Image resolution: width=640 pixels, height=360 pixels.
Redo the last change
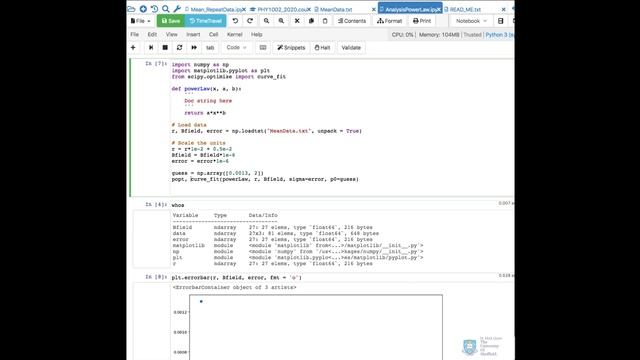[250, 21]
